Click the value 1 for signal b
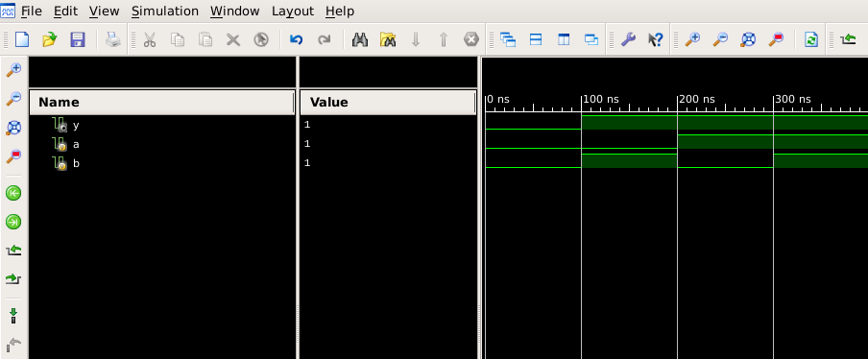868x359 pixels. (x=307, y=162)
